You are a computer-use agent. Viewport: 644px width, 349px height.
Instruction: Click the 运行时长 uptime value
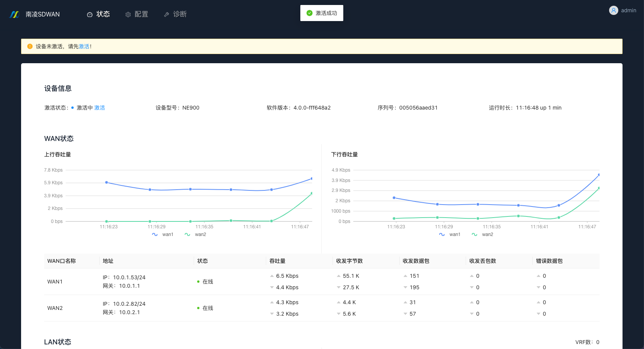pyautogui.click(x=539, y=108)
